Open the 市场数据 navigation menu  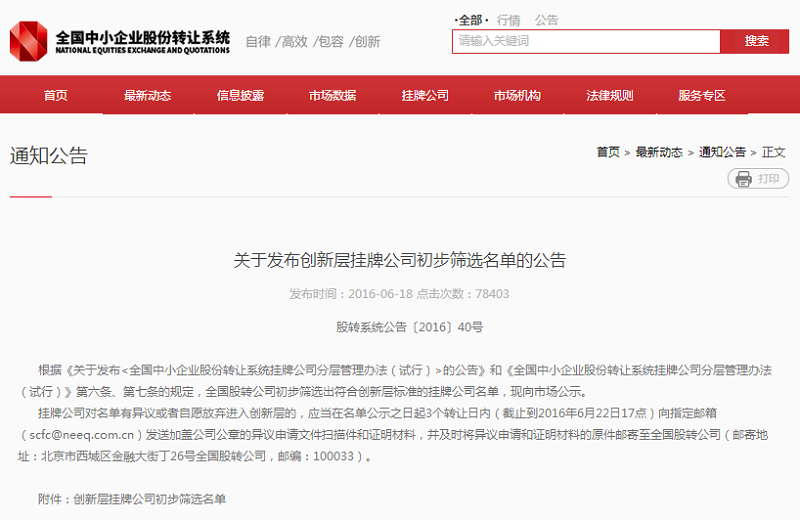(332, 96)
